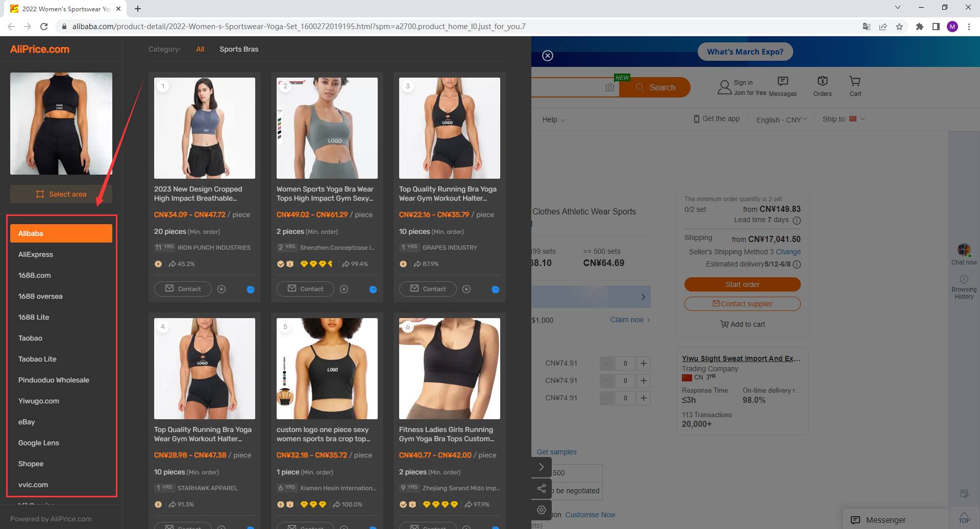Click Add to cart
The width and height of the screenshot is (980, 529).
coord(742,324)
